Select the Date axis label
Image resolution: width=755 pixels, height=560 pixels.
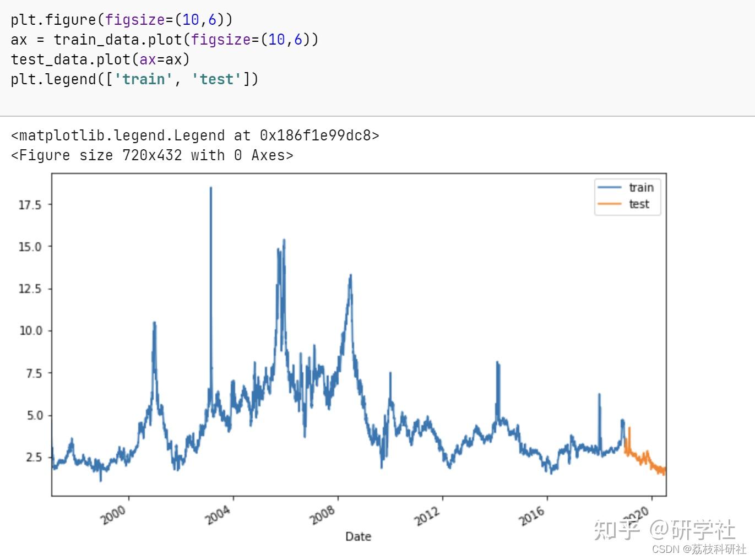pyautogui.click(x=357, y=536)
